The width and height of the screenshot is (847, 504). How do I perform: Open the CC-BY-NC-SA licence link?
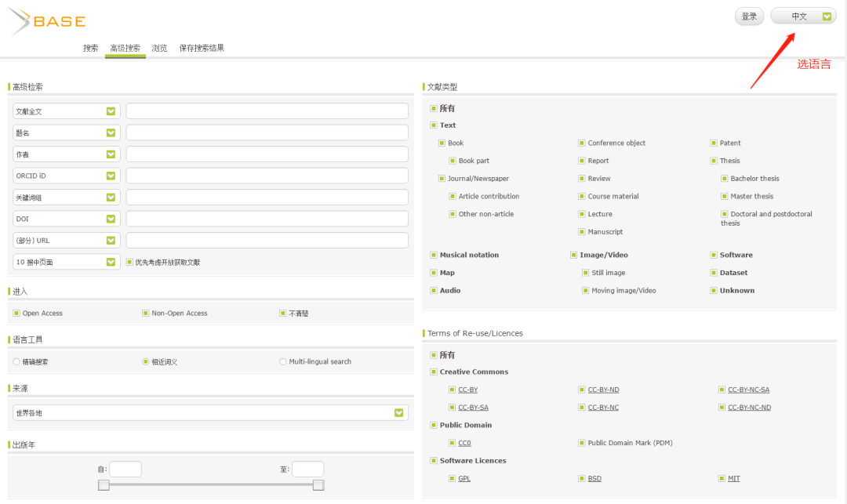(x=749, y=390)
